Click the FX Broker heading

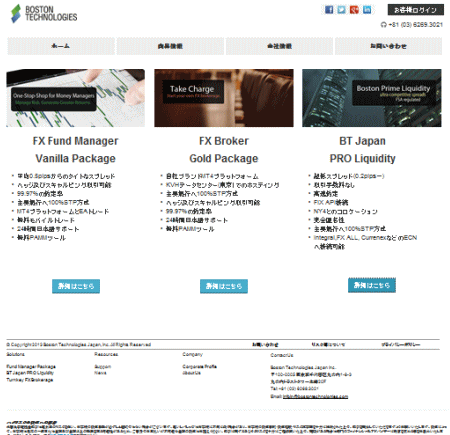224,141
